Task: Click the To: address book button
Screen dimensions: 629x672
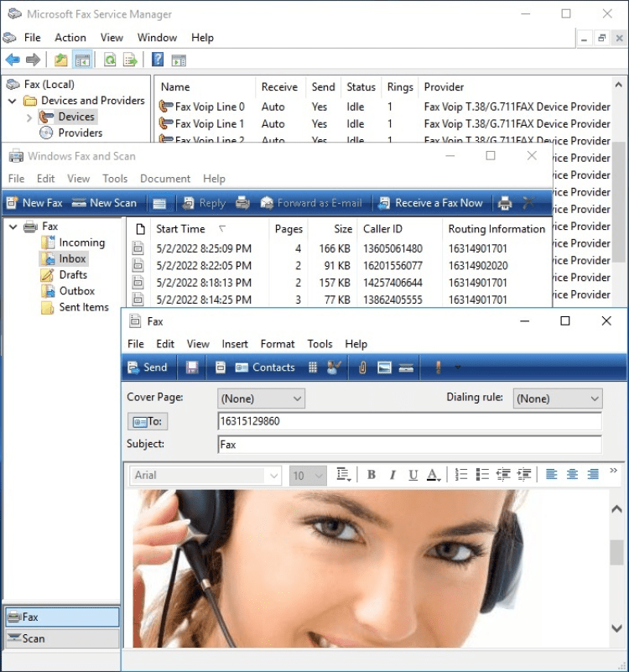Action: [148, 421]
